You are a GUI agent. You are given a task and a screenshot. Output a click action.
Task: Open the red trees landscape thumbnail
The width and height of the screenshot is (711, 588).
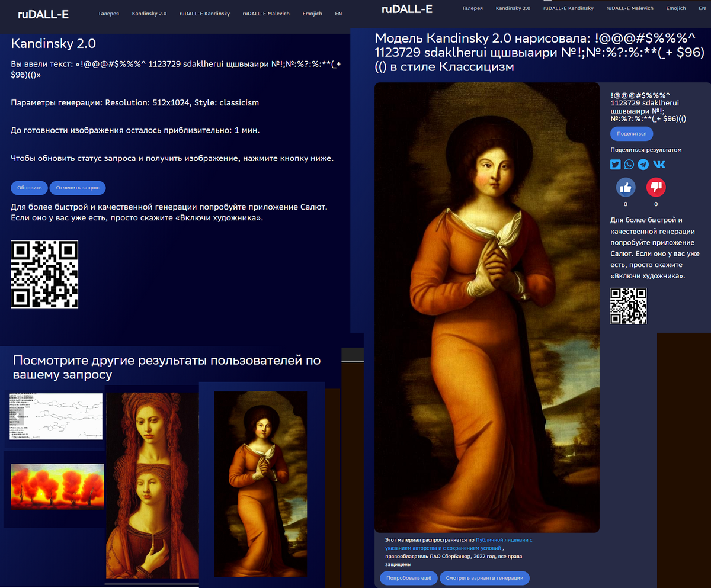(x=57, y=487)
